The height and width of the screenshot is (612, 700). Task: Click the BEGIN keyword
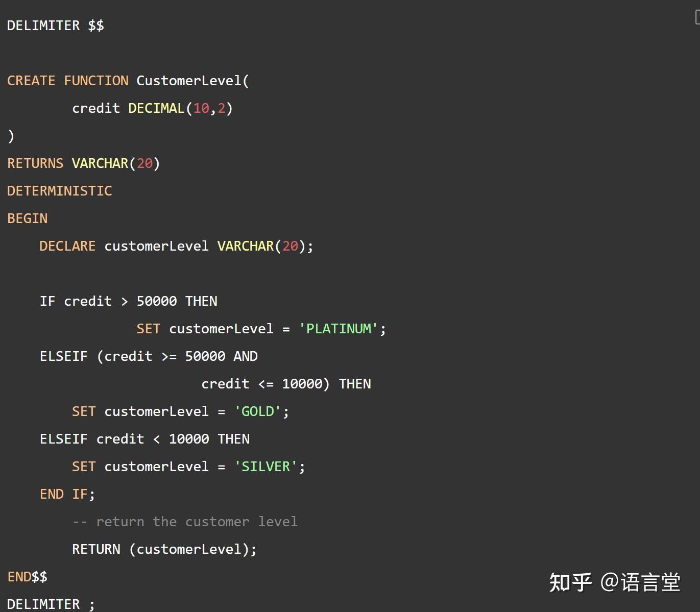pos(27,218)
